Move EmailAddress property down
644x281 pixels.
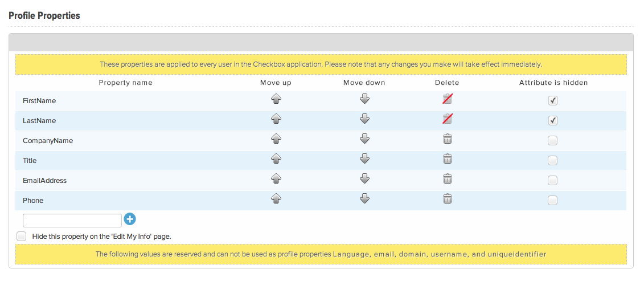365,178
